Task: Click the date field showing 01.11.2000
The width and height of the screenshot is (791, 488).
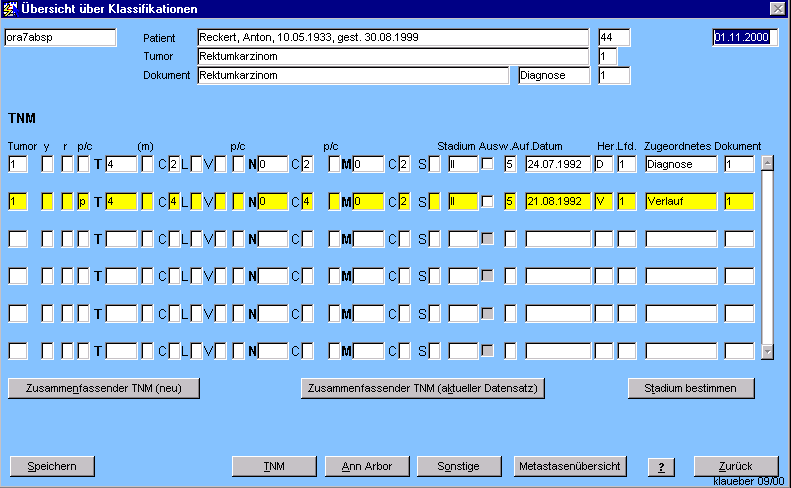Action: coord(745,37)
